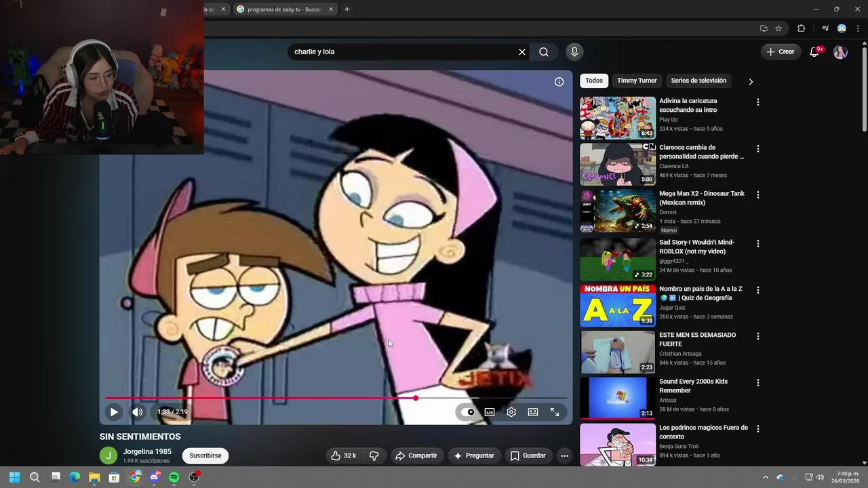Open options menu for 'Sound Every 2000s' video
The height and width of the screenshot is (488, 868).
pos(757,383)
